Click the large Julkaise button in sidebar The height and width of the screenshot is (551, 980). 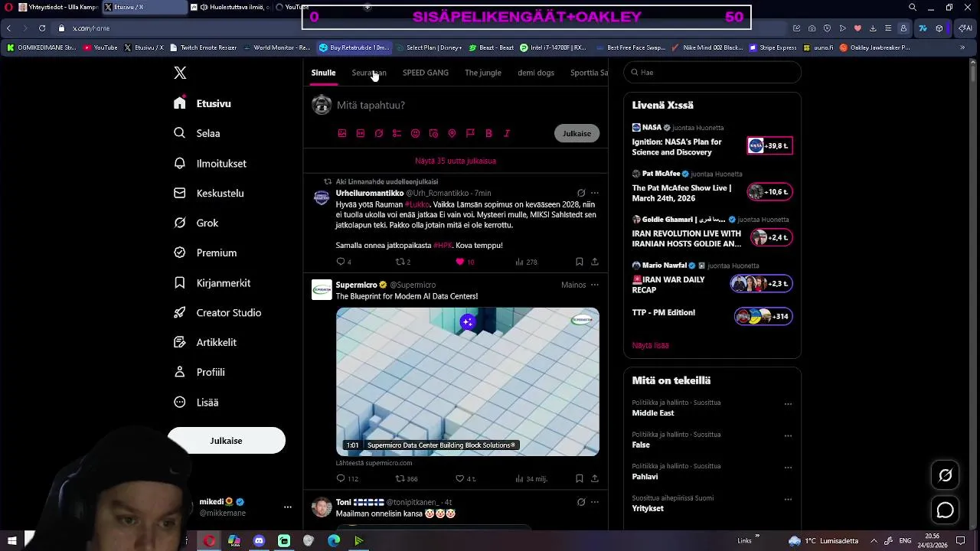tap(227, 441)
